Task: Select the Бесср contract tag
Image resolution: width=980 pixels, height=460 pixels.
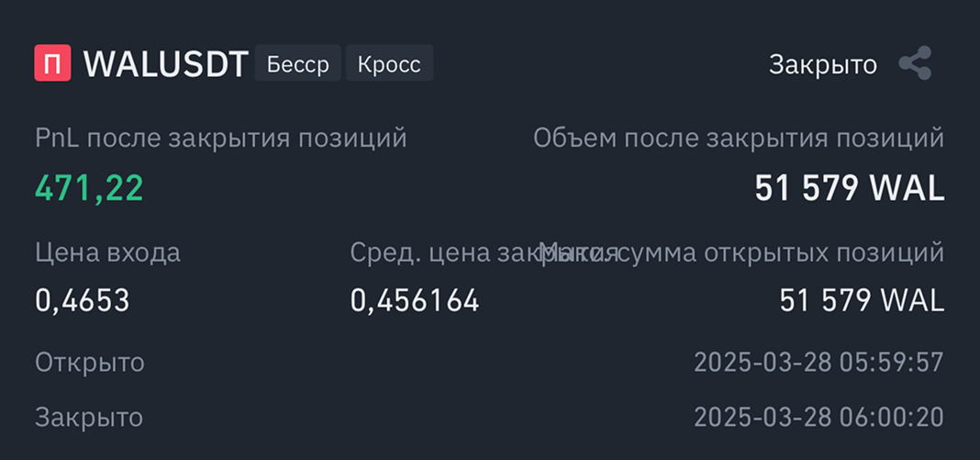Action: 297,64
